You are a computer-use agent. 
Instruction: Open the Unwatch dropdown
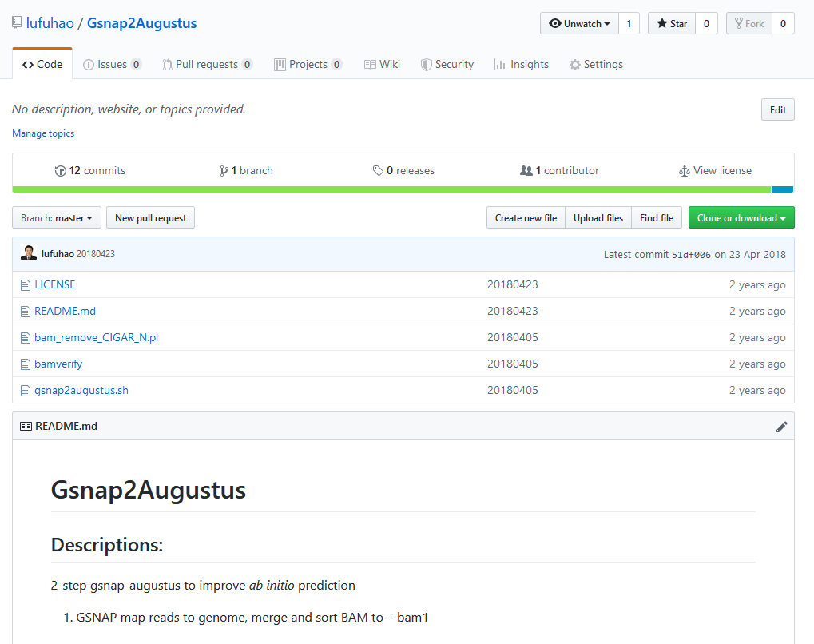tap(579, 23)
